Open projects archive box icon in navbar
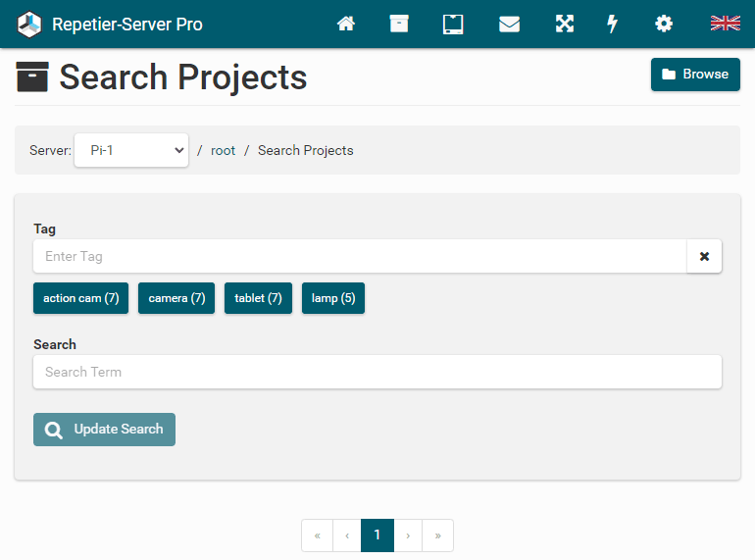This screenshot has height=560, width=755. click(399, 24)
